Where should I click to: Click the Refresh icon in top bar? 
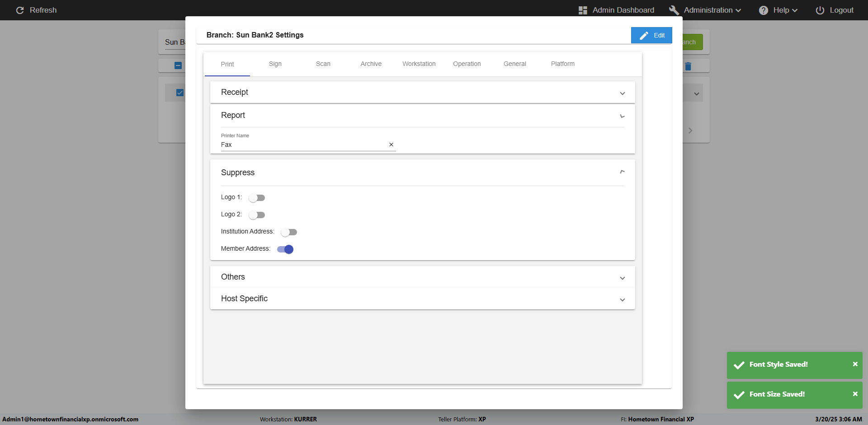(20, 10)
